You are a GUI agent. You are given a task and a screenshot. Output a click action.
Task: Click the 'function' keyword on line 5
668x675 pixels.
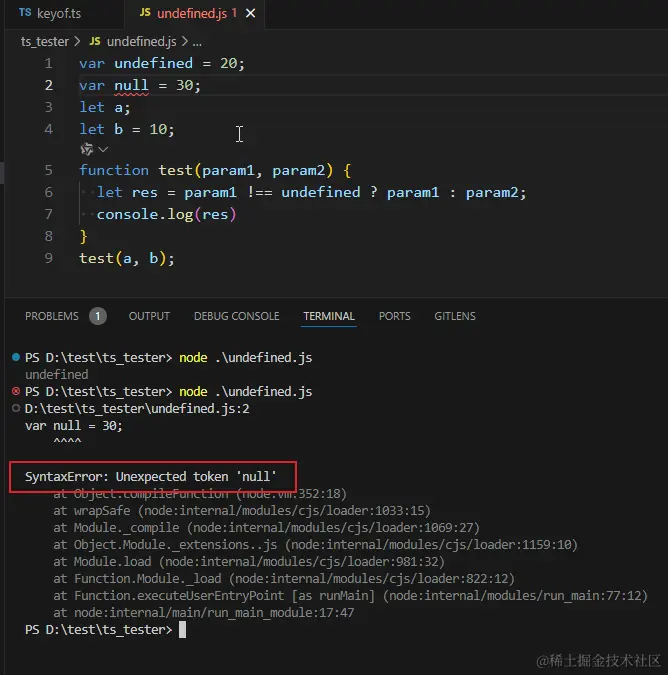tap(114, 170)
